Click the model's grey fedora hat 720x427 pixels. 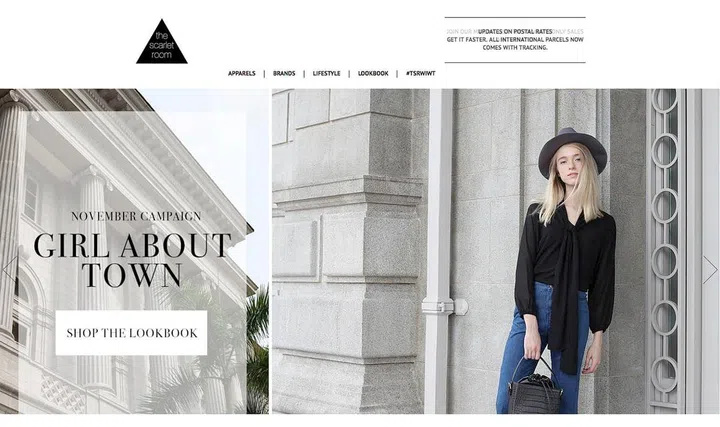(x=573, y=149)
